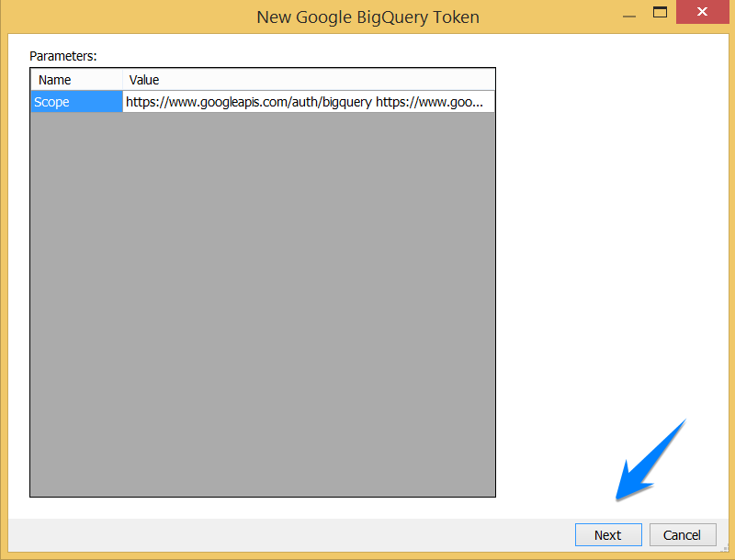Maximize the New Google BigQuery Token window
This screenshot has width=735, height=560.
coord(660,12)
